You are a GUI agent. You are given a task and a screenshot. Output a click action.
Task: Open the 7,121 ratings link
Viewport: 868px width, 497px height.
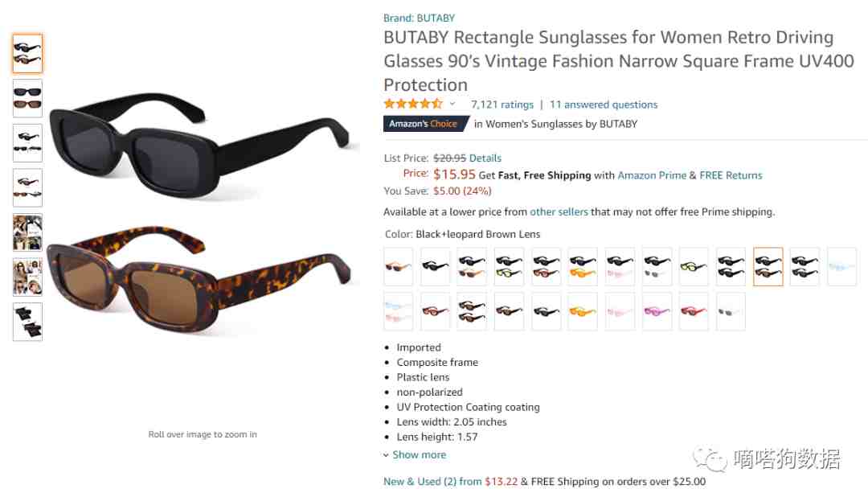(502, 105)
